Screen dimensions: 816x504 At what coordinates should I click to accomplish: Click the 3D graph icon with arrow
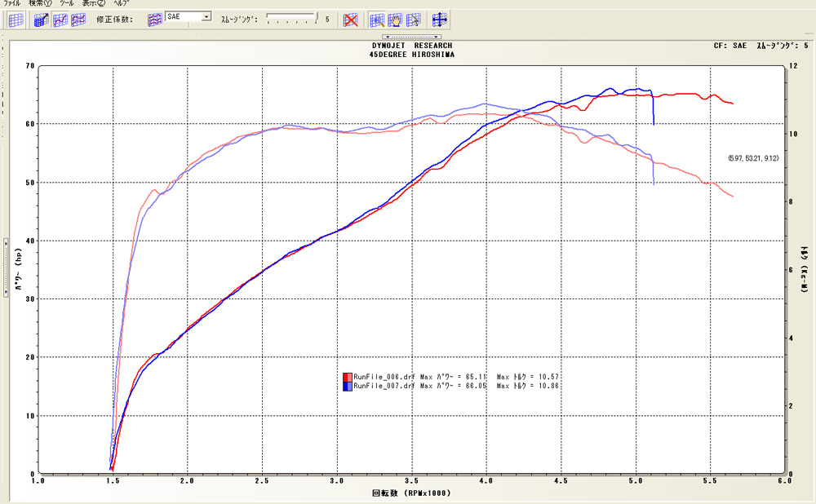pyautogui.click(x=42, y=20)
